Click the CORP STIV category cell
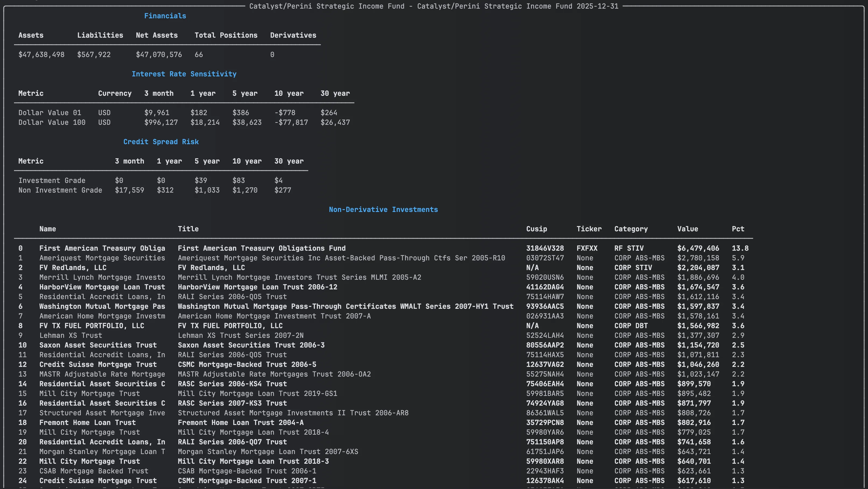 pyautogui.click(x=633, y=268)
